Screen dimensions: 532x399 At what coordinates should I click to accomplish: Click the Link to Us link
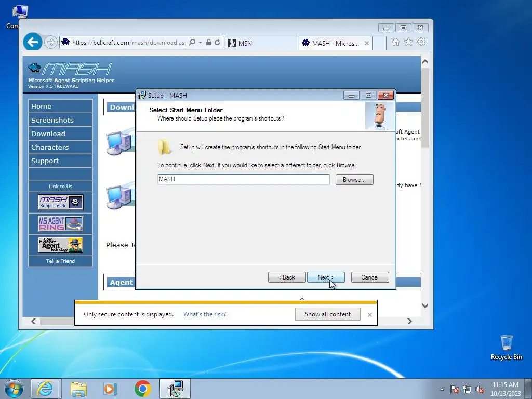tap(60, 187)
